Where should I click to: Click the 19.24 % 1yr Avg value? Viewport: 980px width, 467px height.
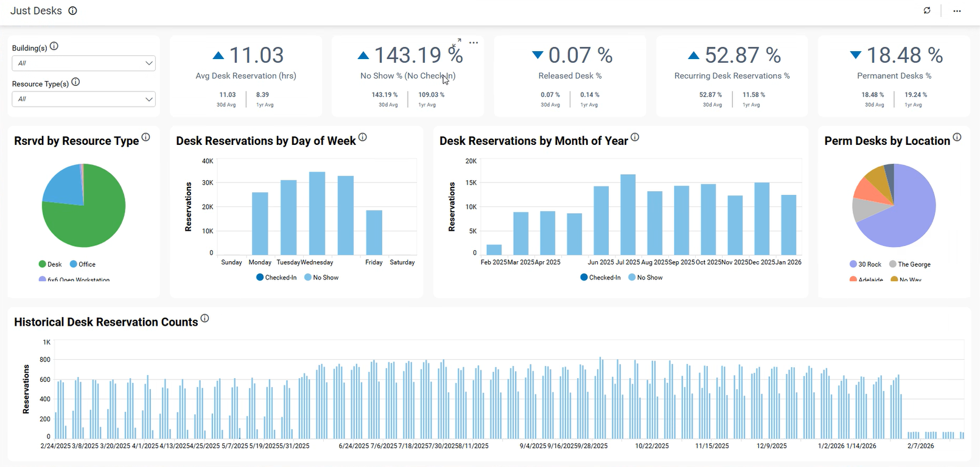[916, 95]
